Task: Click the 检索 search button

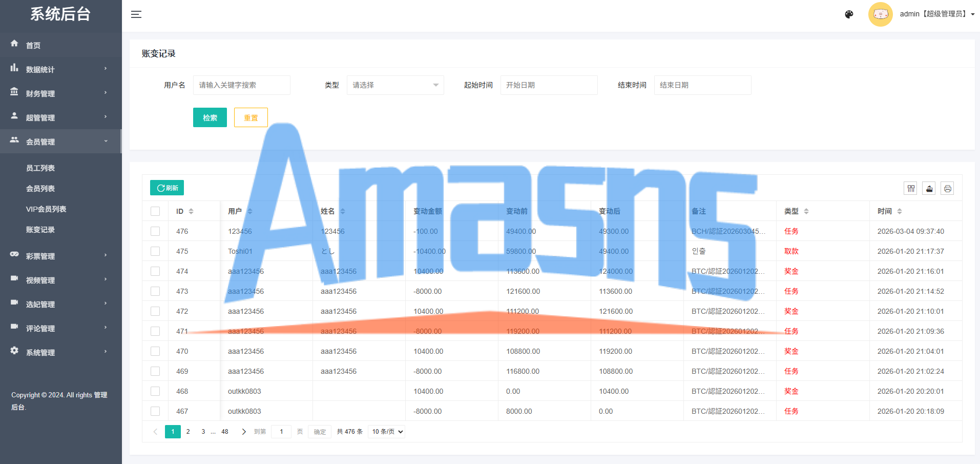Action: (210, 117)
